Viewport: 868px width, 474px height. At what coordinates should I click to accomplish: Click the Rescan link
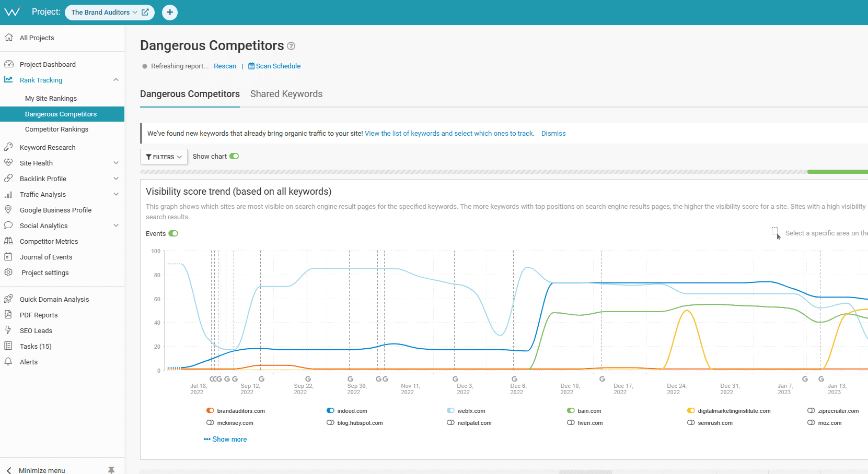coord(225,66)
